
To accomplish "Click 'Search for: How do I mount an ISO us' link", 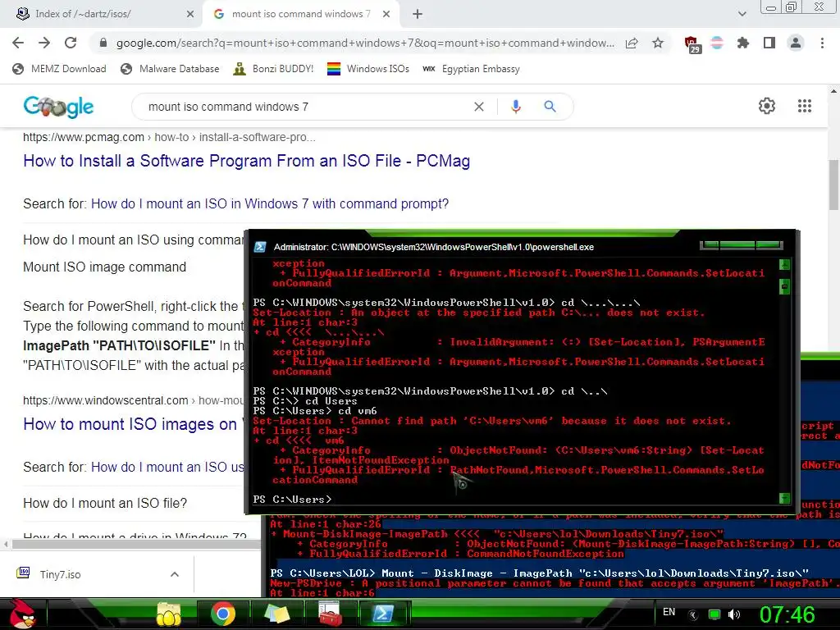I will tap(167, 467).
